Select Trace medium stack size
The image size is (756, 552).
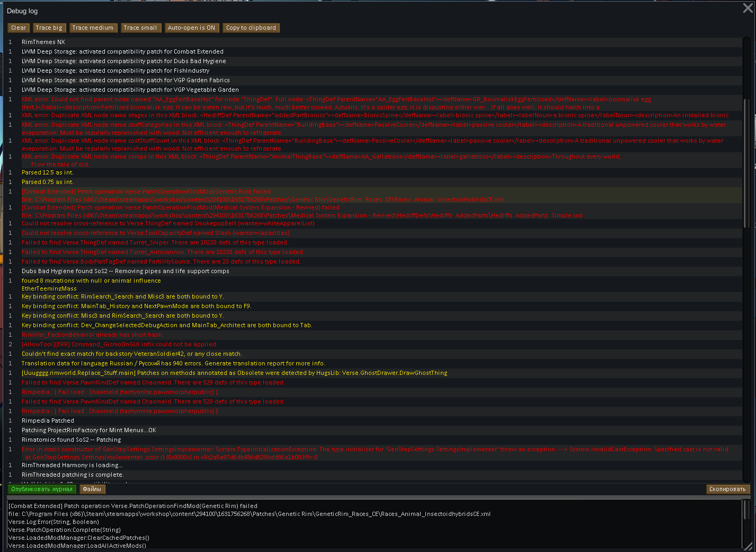93,28
